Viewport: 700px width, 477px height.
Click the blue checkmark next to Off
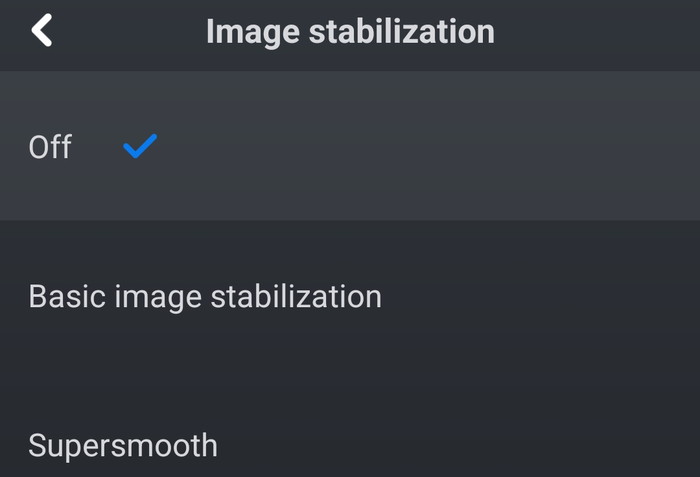coord(140,147)
